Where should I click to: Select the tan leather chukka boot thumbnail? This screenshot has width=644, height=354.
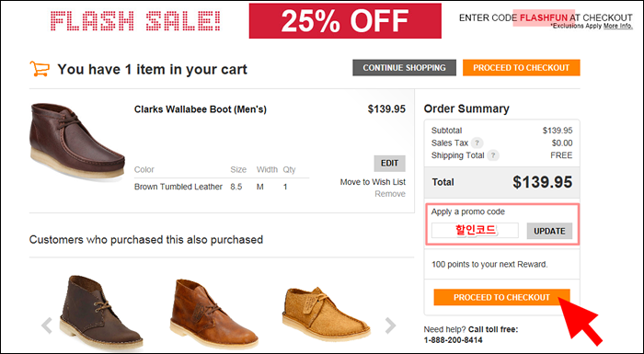pos(213,314)
